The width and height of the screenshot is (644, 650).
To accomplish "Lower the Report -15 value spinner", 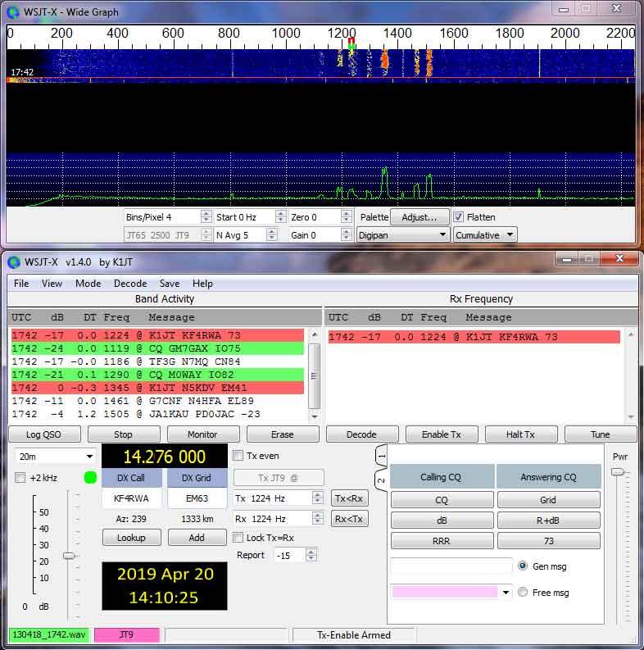I will (311, 558).
